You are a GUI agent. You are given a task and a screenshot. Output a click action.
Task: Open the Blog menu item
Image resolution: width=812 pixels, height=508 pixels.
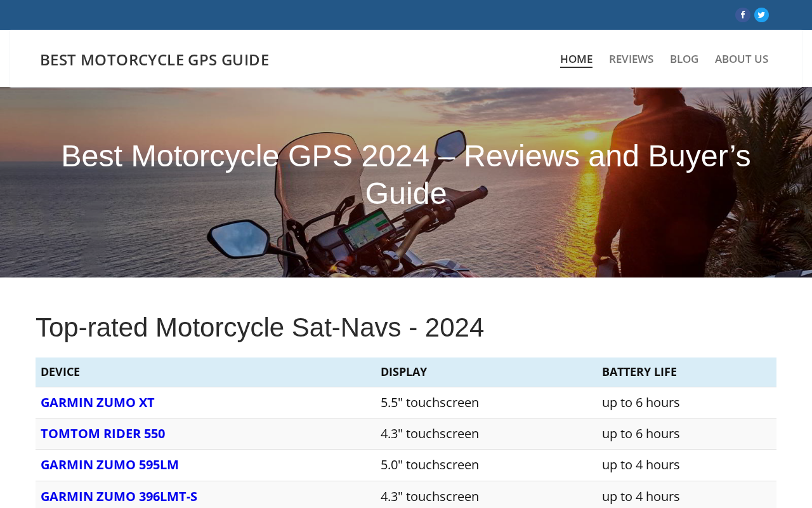(684, 59)
